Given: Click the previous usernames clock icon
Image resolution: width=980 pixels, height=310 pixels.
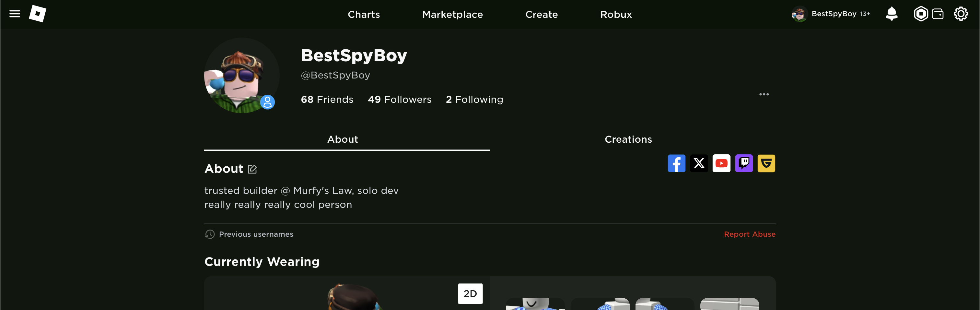Looking at the screenshot, I should [x=210, y=234].
